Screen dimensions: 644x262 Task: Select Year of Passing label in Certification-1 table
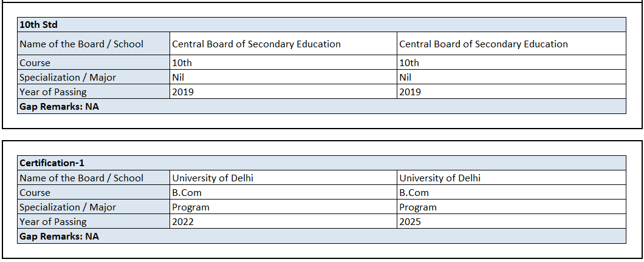click(x=53, y=221)
